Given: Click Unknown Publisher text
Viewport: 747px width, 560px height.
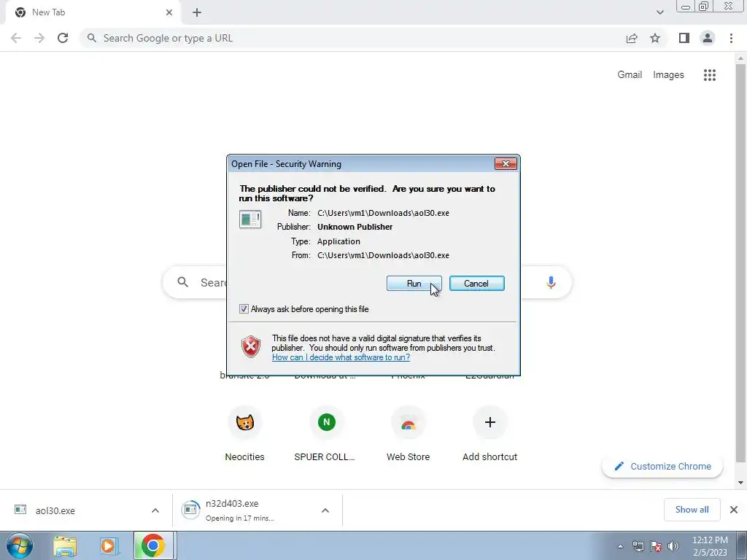Looking at the screenshot, I should [355, 227].
